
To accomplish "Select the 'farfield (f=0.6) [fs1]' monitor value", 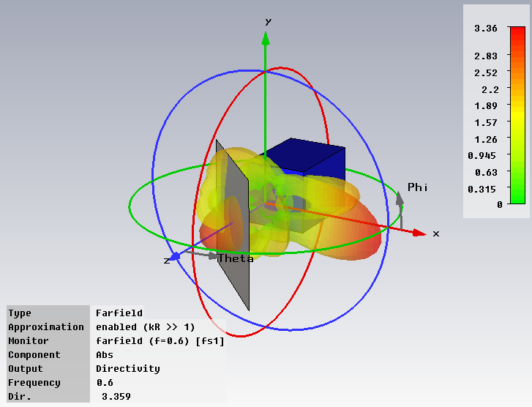I will click(160, 341).
